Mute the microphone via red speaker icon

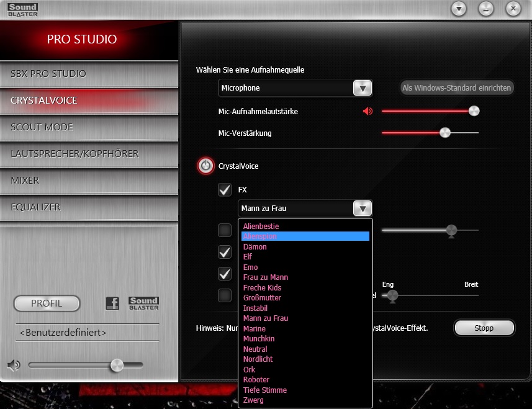[x=367, y=111]
